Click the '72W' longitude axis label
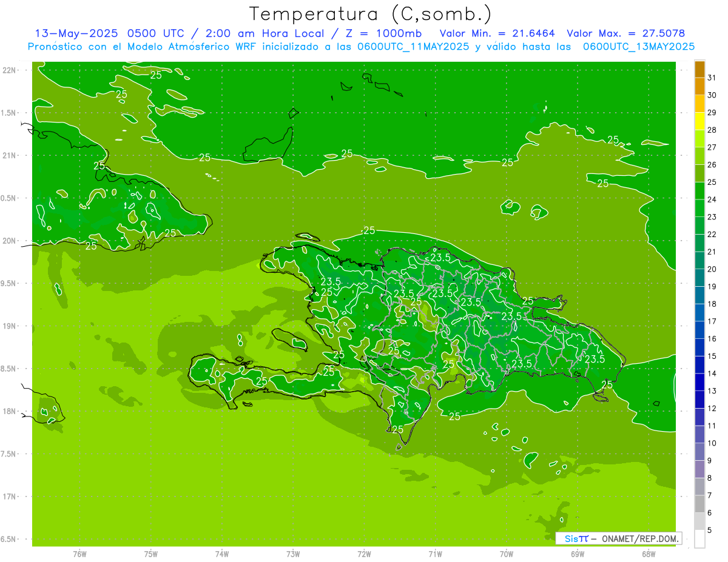 [364, 554]
